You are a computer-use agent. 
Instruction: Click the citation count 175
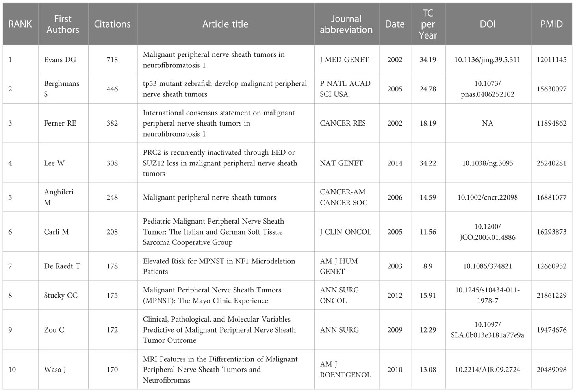(x=112, y=295)
